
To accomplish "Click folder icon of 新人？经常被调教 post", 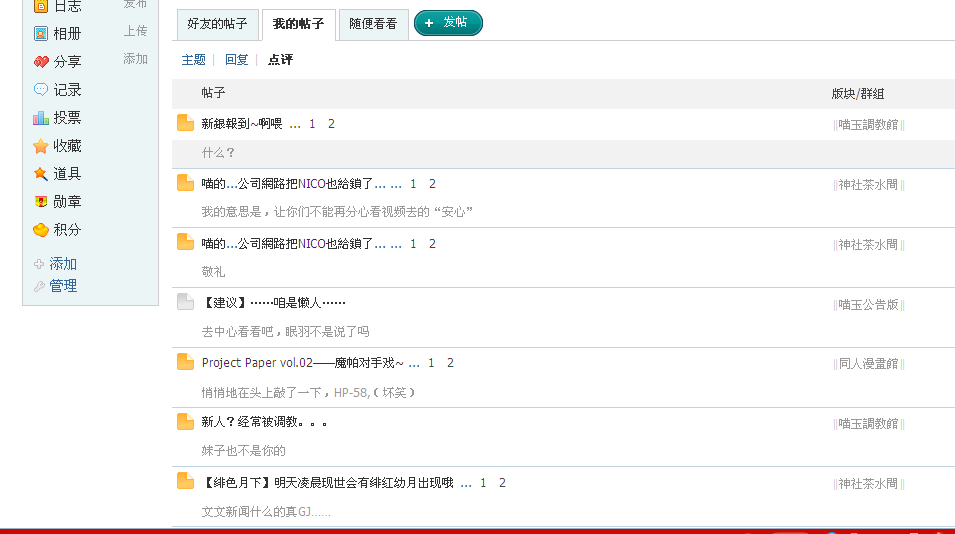I will pos(185,421).
